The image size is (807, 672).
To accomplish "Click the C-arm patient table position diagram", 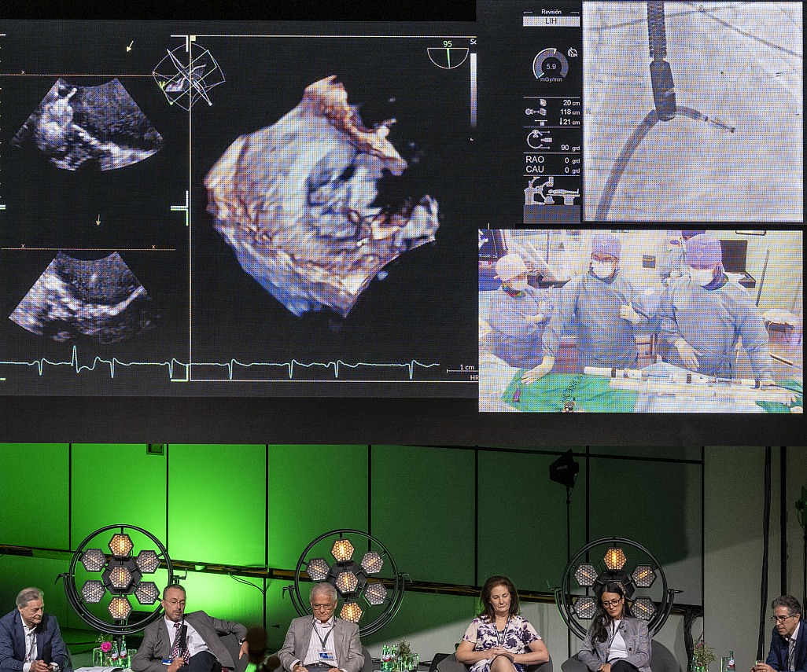I will tap(551, 191).
